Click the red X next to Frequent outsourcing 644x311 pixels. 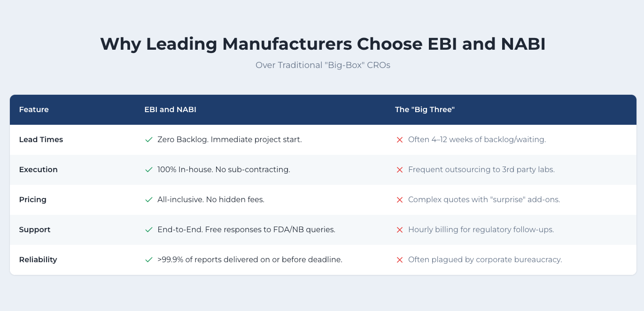point(400,170)
